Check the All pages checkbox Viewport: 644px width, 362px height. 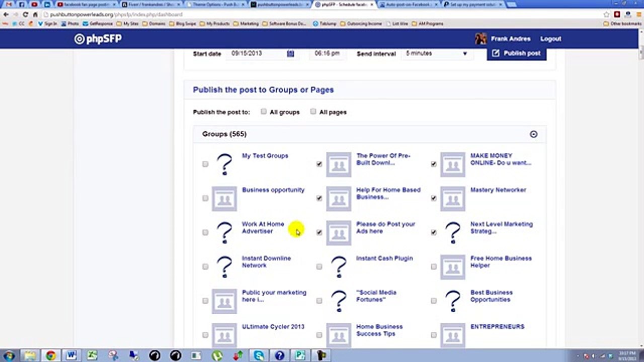313,112
